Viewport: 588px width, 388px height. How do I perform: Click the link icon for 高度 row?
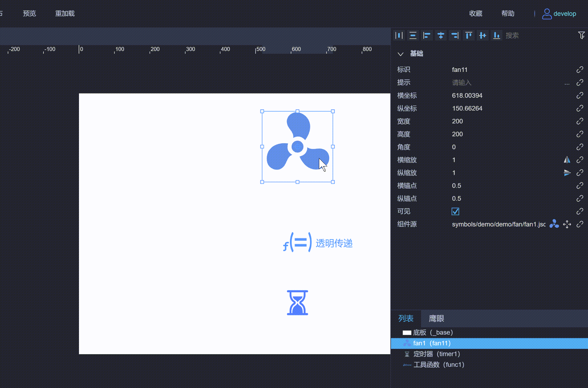(580, 134)
